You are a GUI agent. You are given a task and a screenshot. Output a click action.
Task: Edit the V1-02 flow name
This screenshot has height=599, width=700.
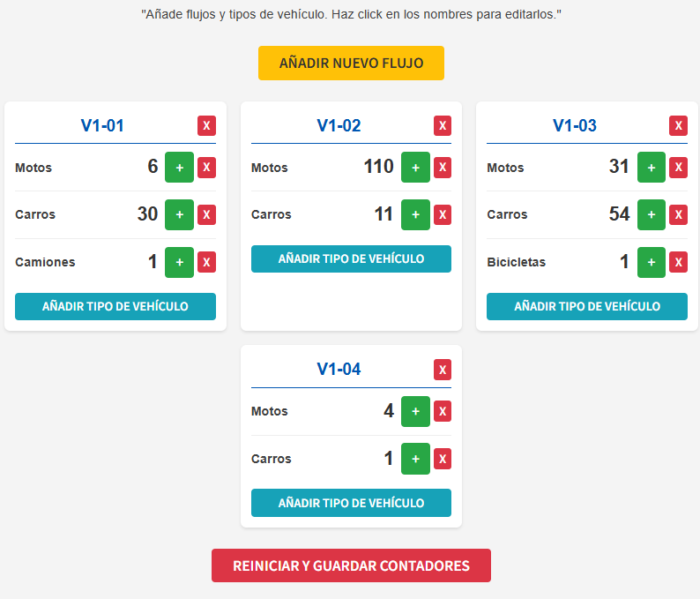point(339,125)
